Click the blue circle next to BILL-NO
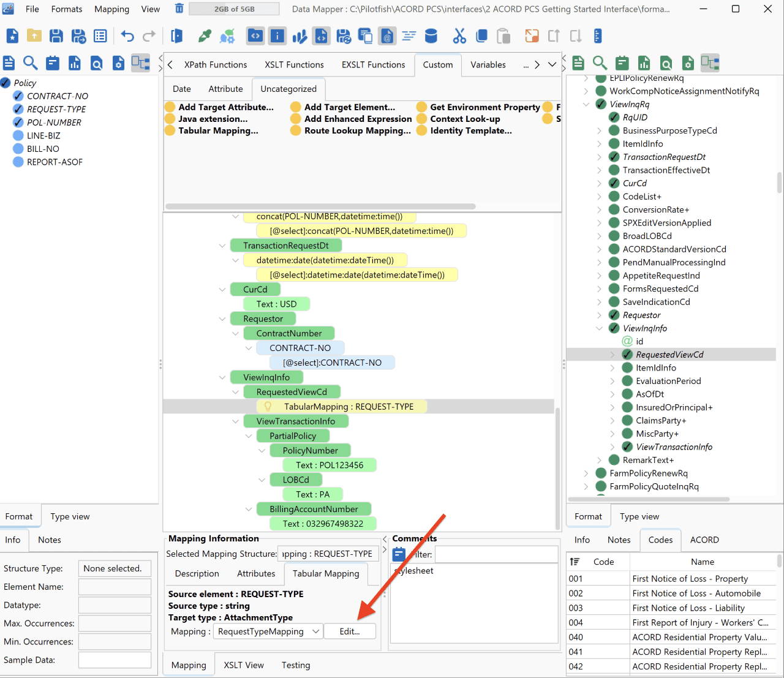Image resolution: width=784 pixels, height=678 pixels. point(18,149)
